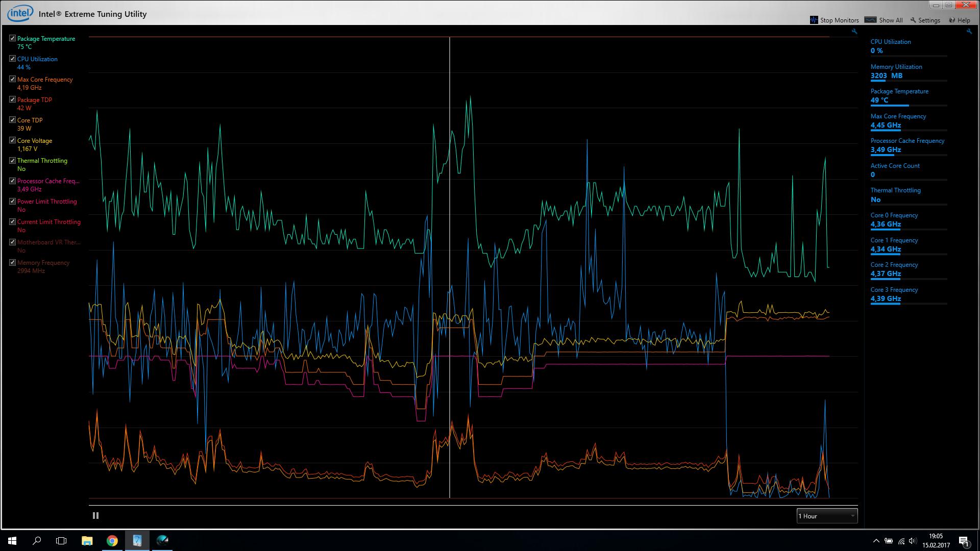Click the monitor panel wrench icon

click(969, 31)
